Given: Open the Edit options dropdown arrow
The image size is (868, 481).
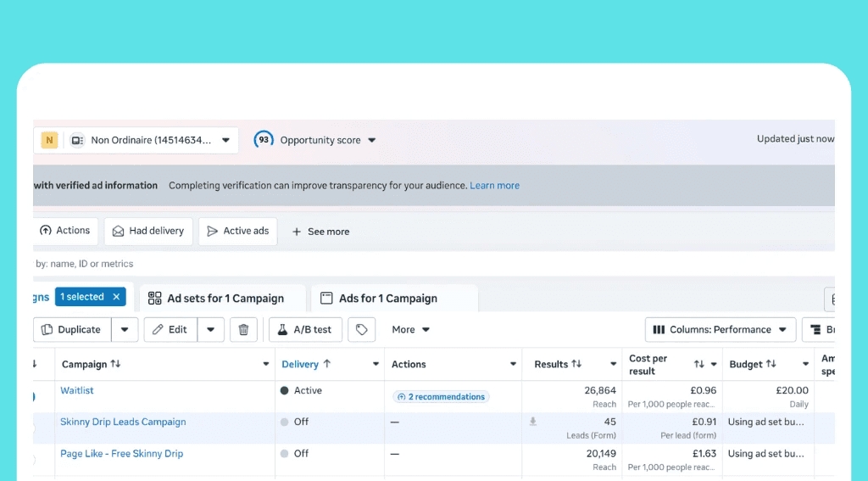Looking at the screenshot, I should coord(211,330).
